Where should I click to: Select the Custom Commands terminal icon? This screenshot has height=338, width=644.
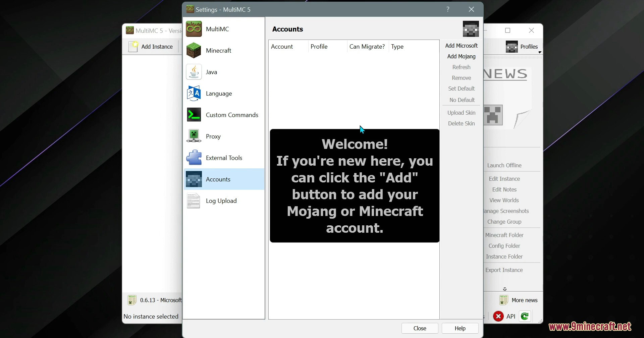[194, 115]
